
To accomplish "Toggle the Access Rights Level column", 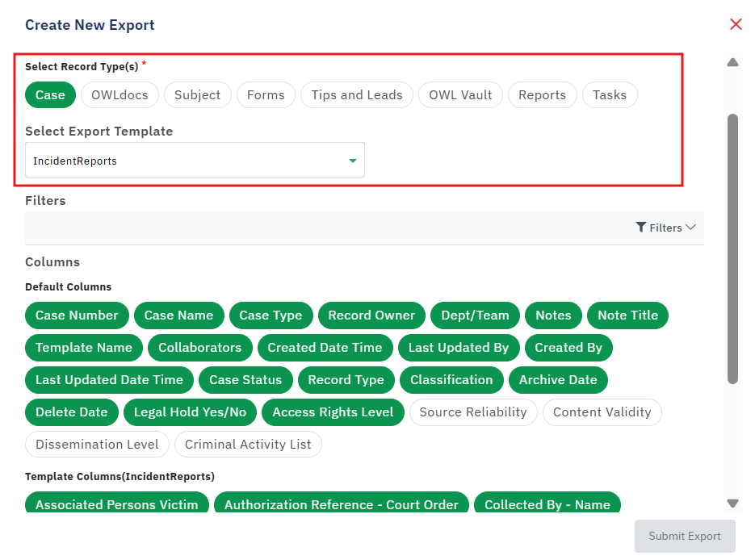I will tap(333, 412).
